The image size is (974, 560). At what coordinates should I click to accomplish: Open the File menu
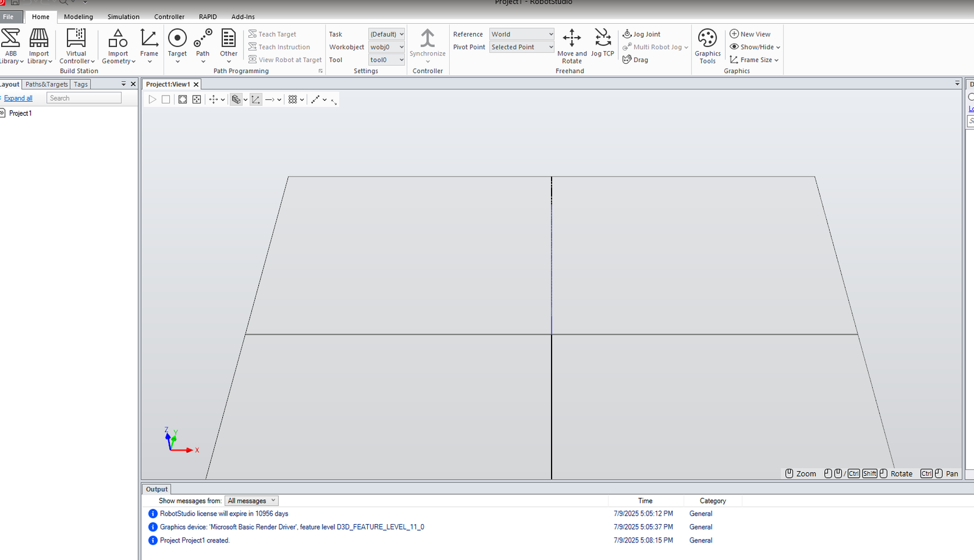pyautogui.click(x=9, y=17)
